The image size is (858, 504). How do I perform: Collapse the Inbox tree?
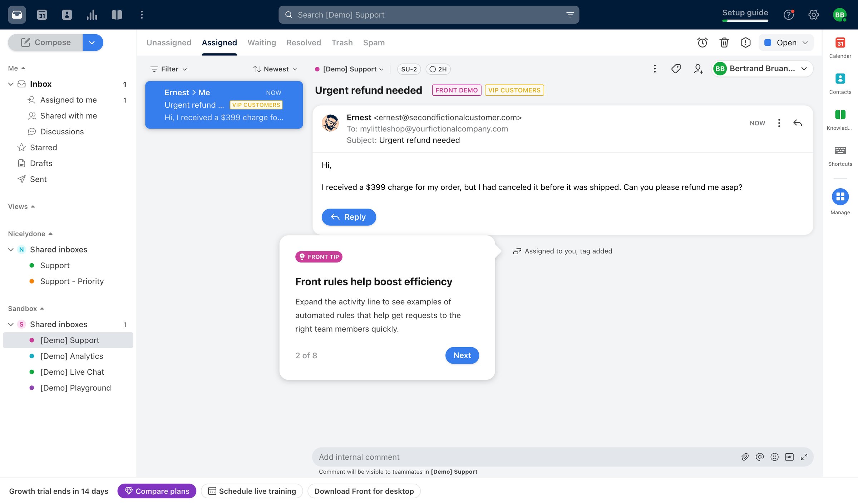(11, 84)
